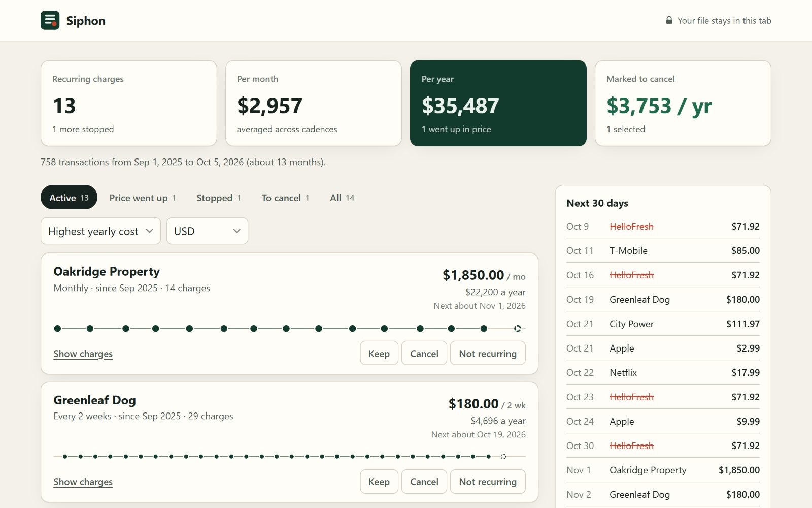Screen dimensions: 812x508
Task: Show charges for Oakridge Property
Action: [x=83, y=354]
